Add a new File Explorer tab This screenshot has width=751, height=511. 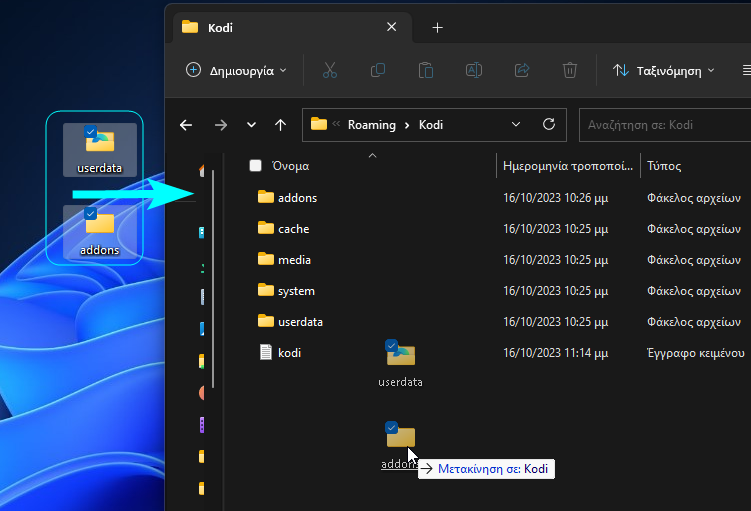437,28
